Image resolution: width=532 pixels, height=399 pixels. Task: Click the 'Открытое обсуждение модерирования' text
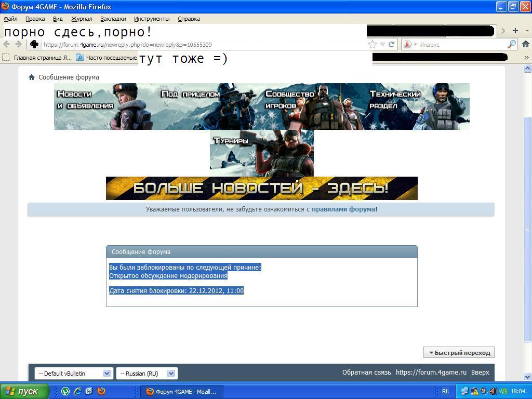point(168,276)
